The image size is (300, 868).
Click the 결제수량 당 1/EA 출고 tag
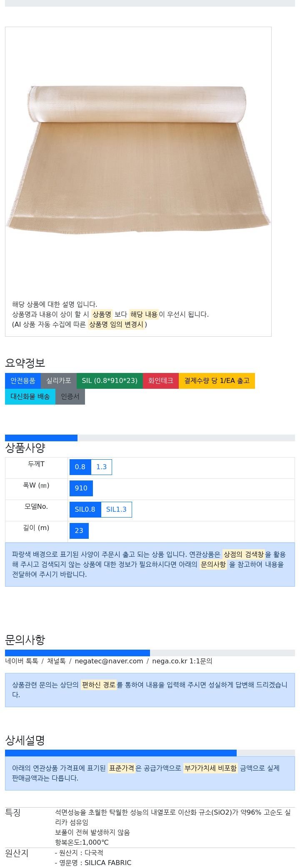click(217, 381)
